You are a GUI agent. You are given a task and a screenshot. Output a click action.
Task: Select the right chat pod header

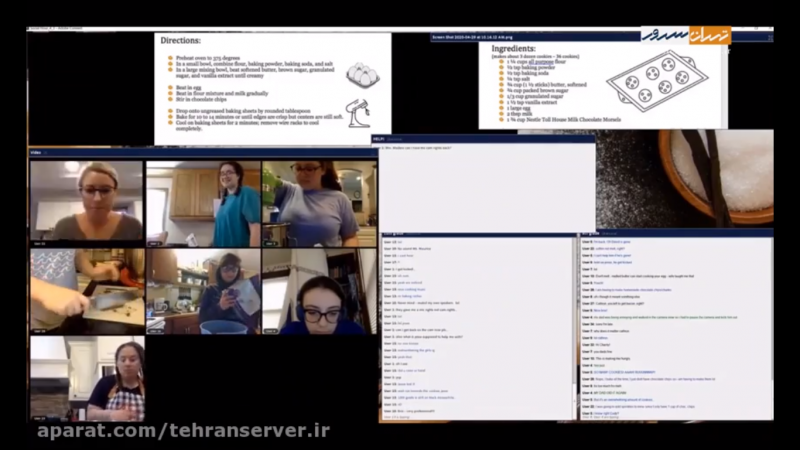pyautogui.click(x=676, y=234)
